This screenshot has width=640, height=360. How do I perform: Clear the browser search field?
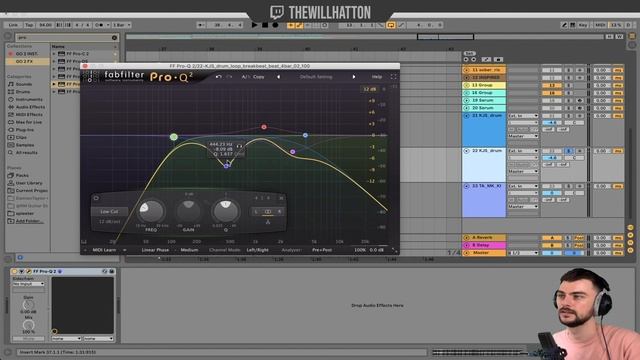(114, 38)
